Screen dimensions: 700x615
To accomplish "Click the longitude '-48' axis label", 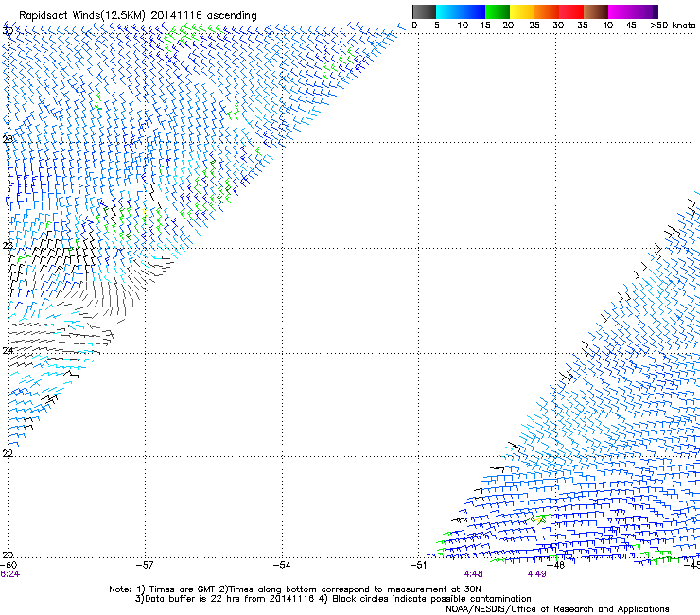I will coord(556,565).
